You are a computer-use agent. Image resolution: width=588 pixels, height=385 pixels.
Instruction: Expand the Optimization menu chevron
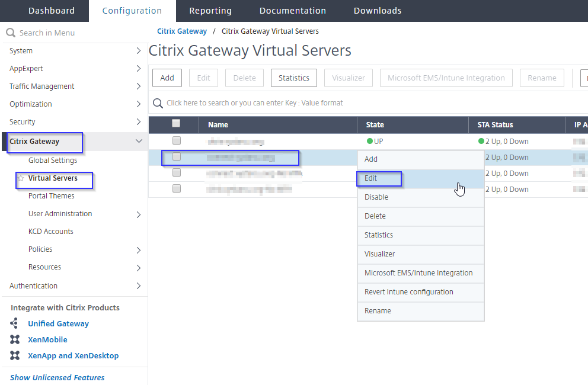pos(138,104)
